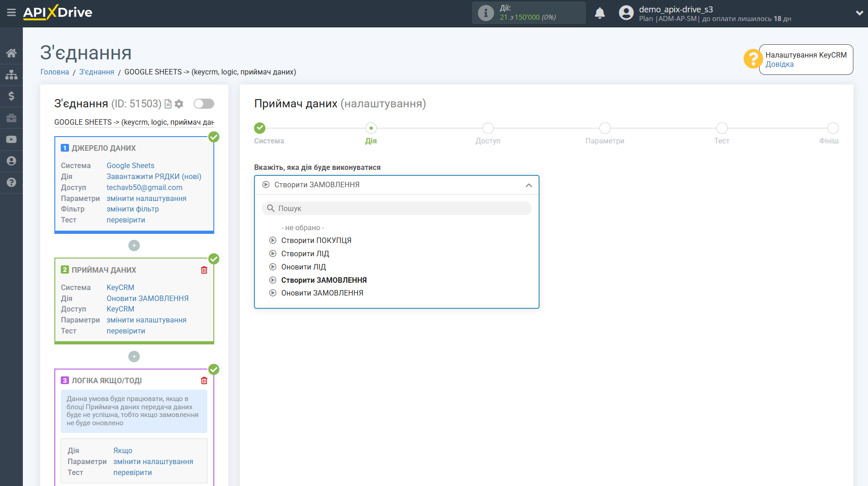The image size is (868, 486).
Task: Open the hamburger menu
Action: [x=11, y=12]
